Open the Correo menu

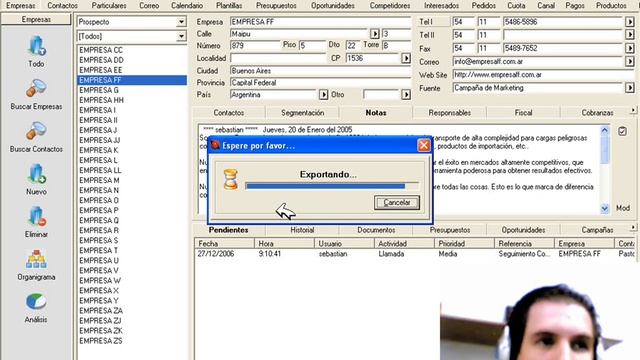[x=149, y=6]
